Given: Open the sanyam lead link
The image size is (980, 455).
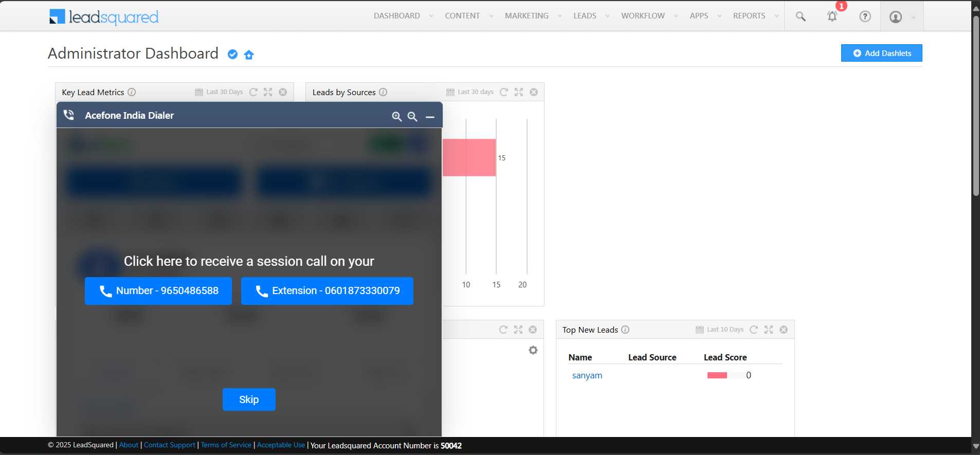Looking at the screenshot, I should coord(587,375).
